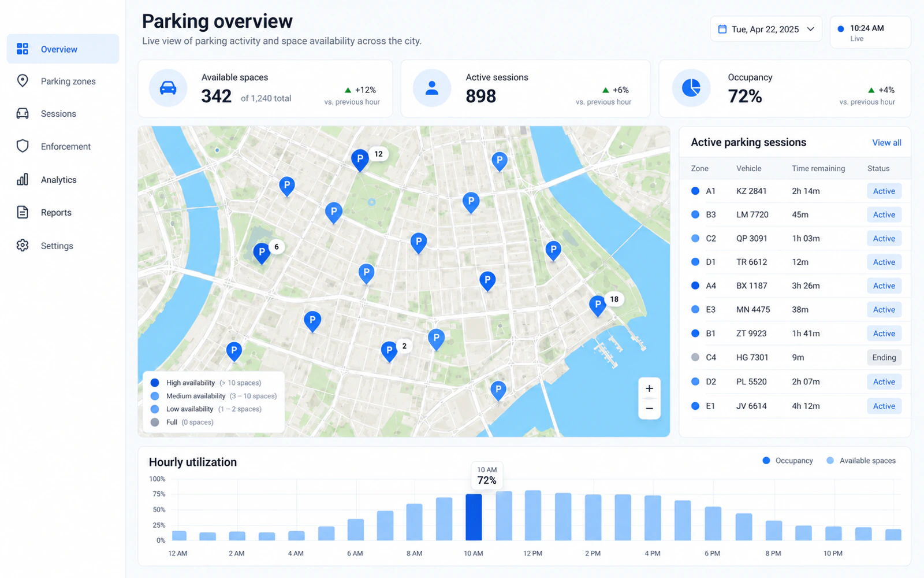Click the 10:24 AM Live indicator
Screen dimensions: 924x578
870,32
